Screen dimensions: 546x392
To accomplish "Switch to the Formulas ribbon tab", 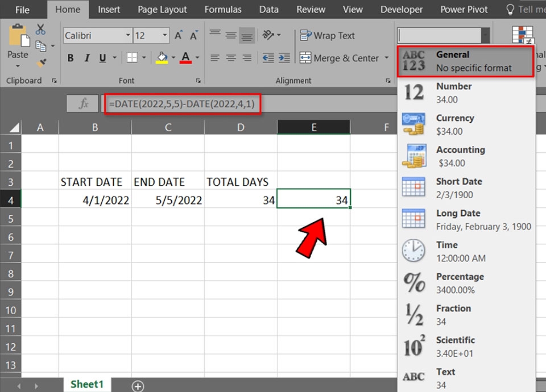I will [223, 9].
